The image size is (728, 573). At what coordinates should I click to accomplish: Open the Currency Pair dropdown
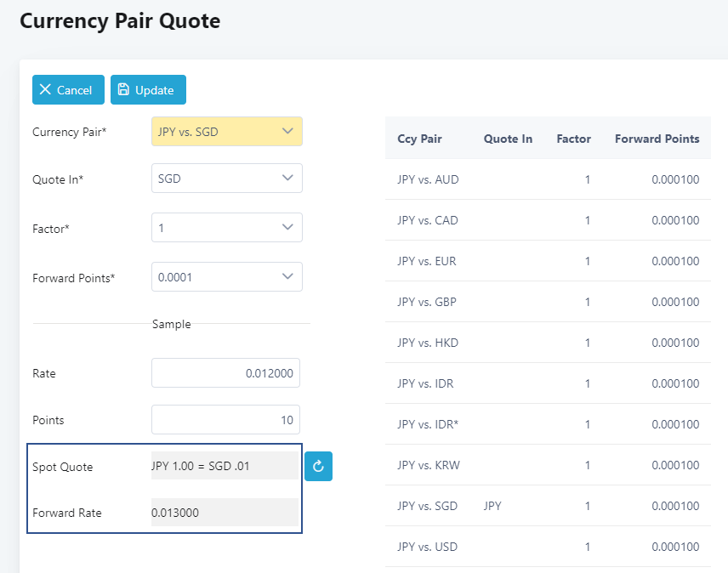click(226, 132)
